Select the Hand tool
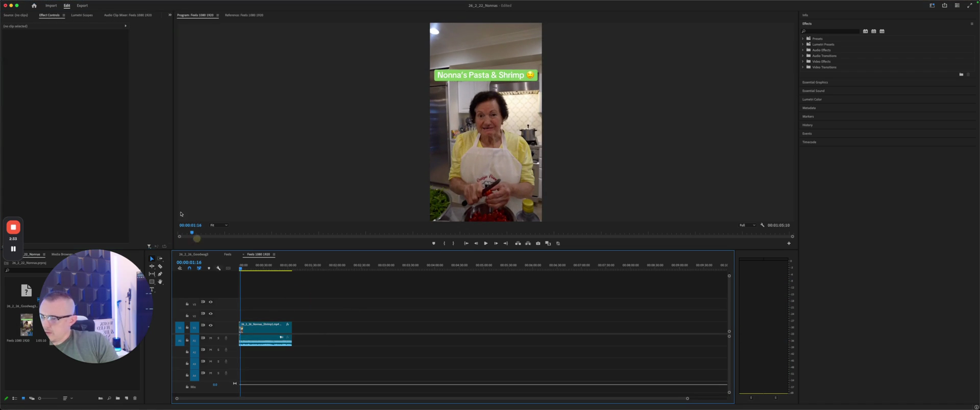The width and height of the screenshot is (980, 410). [160, 281]
